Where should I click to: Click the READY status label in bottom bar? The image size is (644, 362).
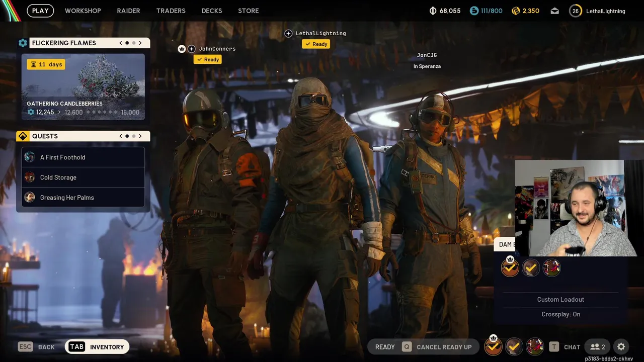click(385, 347)
